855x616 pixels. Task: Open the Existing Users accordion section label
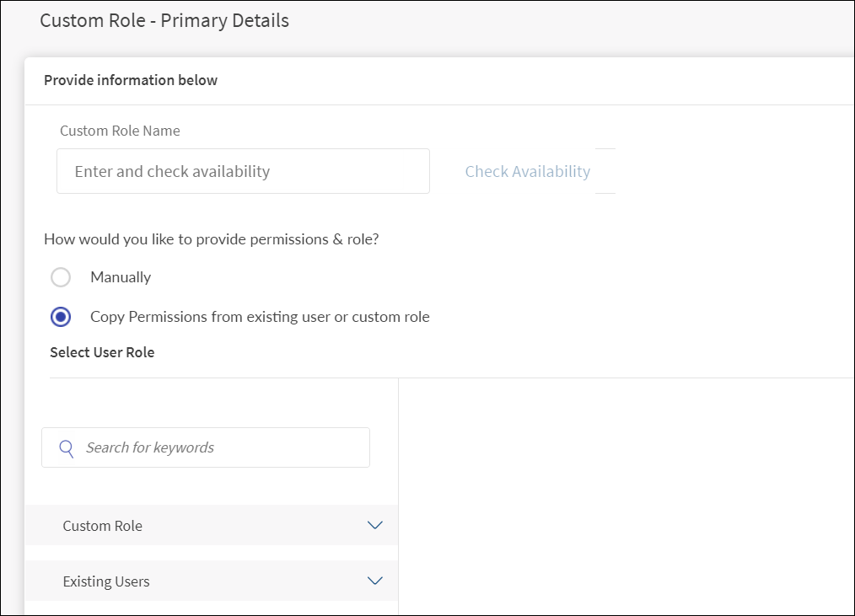[x=106, y=581]
